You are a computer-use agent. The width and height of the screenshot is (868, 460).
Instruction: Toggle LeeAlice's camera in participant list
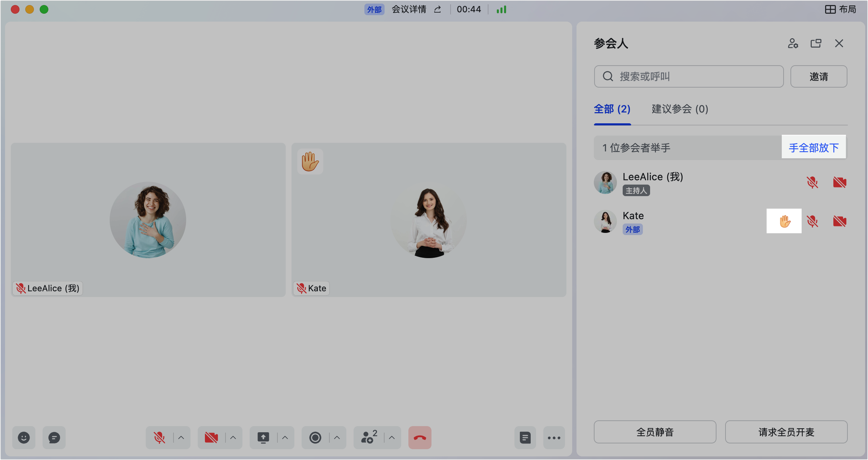(840, 182)
